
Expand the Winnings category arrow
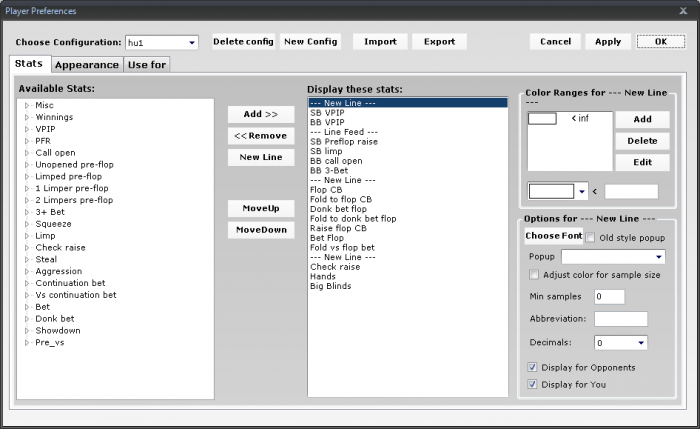point(27,117)
